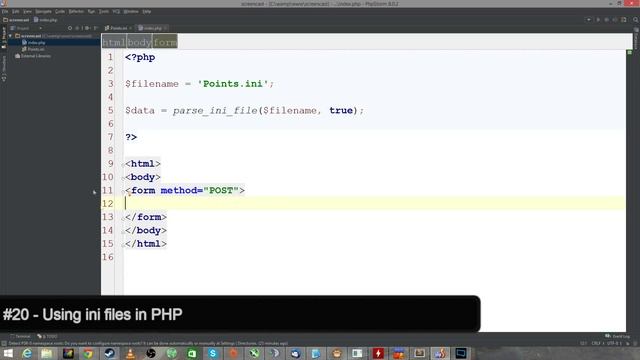The width and height of the screenshot is (640, 360).
Task: Select External Libraries in project tree
Action: [x=33, y=56]
